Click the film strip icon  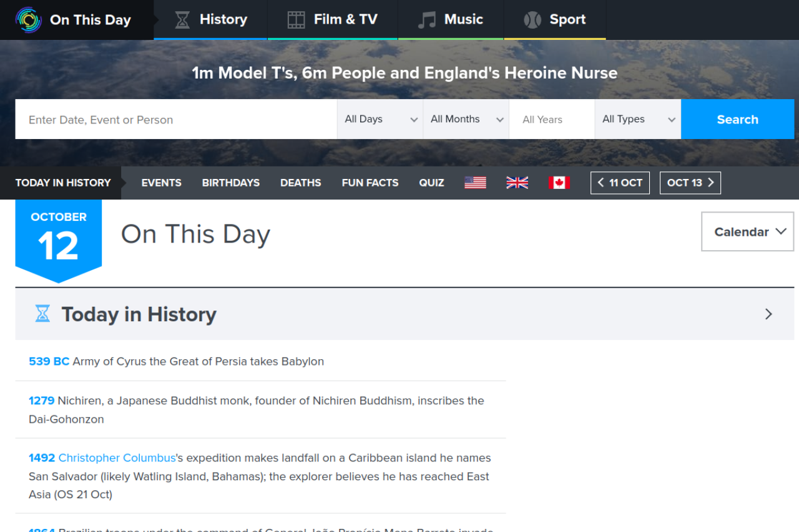pyautogui.click(x=296, y=20)
